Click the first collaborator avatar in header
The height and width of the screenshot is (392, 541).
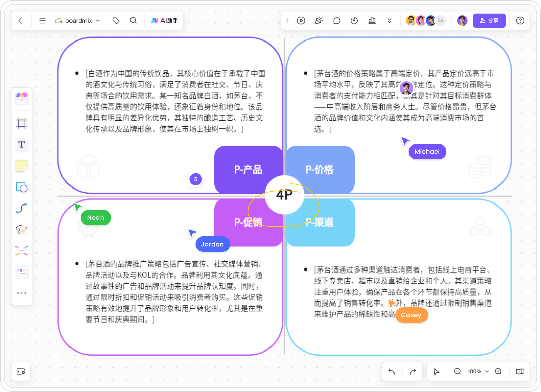(x=411, y=21)
